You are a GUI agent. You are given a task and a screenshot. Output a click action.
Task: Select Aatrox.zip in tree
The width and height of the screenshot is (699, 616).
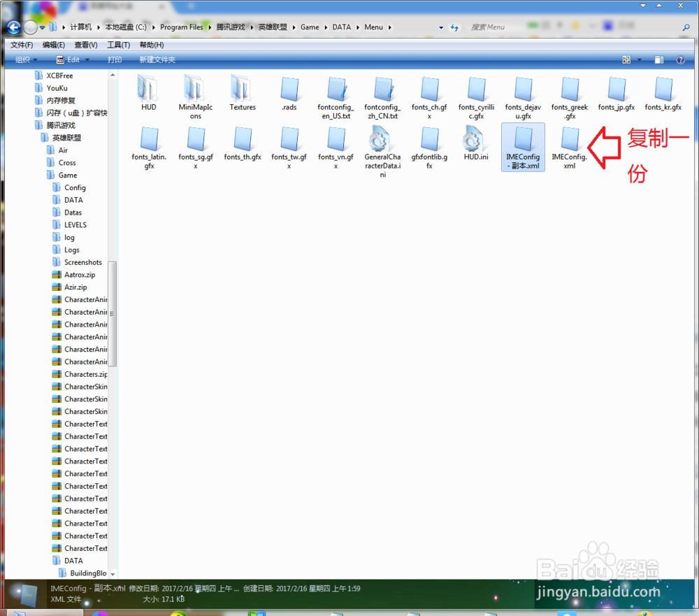tap(80, 275)
